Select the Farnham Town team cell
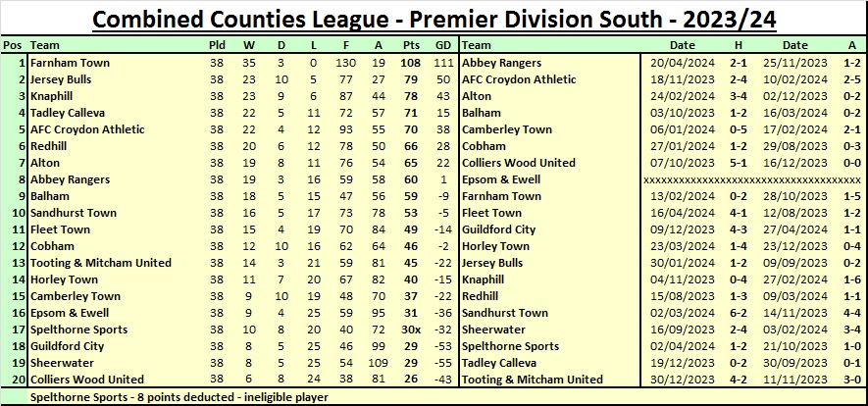The height and width of the screenshot is (406, 868). pyautogui.click(x=70, y=63)
